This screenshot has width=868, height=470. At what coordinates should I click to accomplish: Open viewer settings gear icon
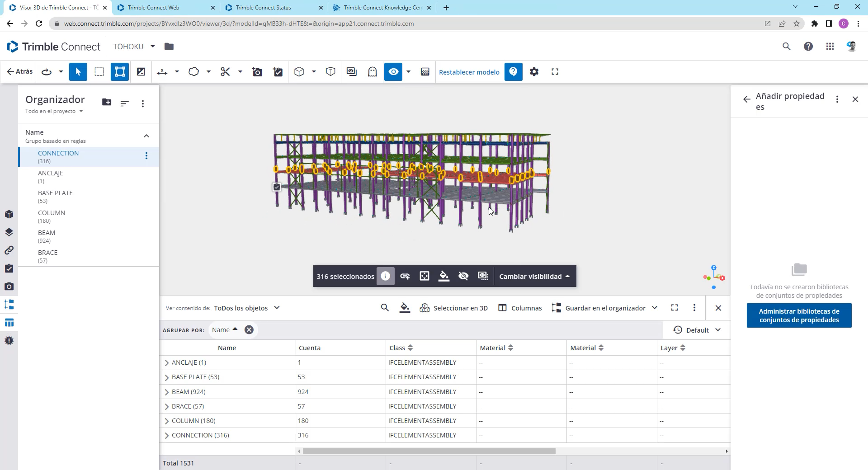(534, 72)
